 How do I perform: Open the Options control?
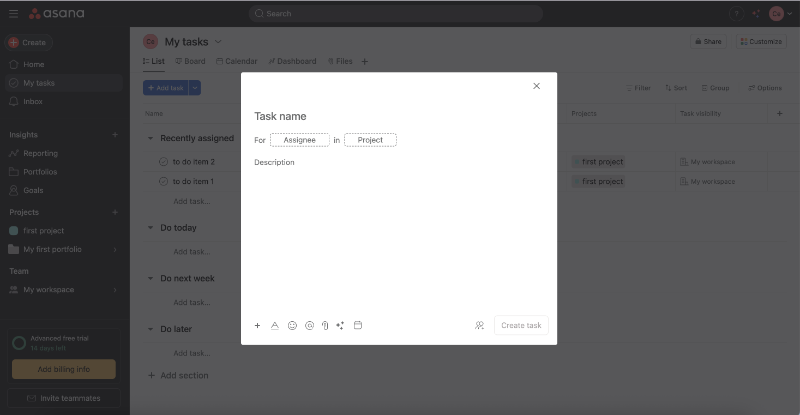765,88
